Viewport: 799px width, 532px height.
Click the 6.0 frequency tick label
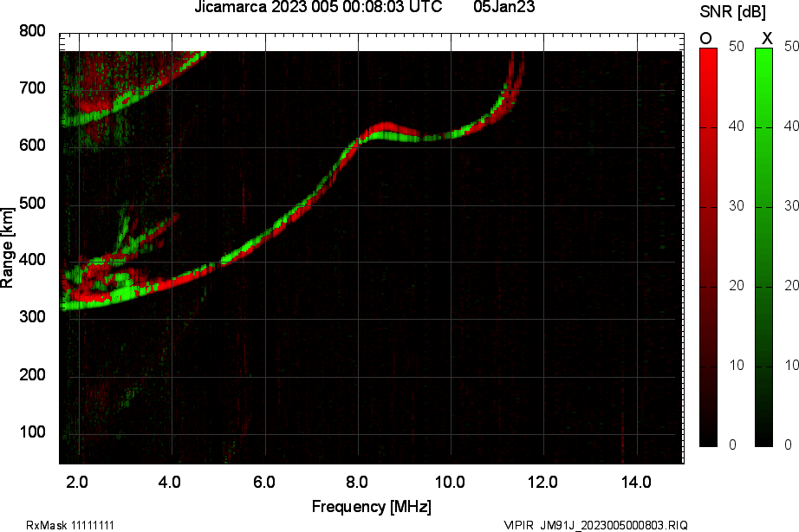click(x=264, y=482)
